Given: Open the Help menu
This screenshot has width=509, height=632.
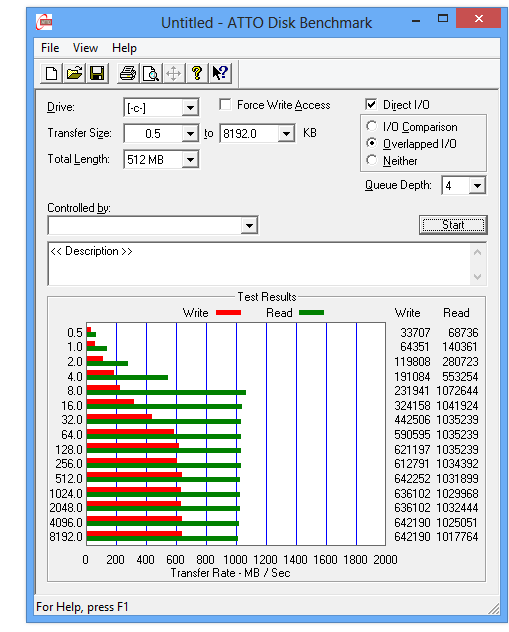Looking at the screenshot, I should pos(124,48).
